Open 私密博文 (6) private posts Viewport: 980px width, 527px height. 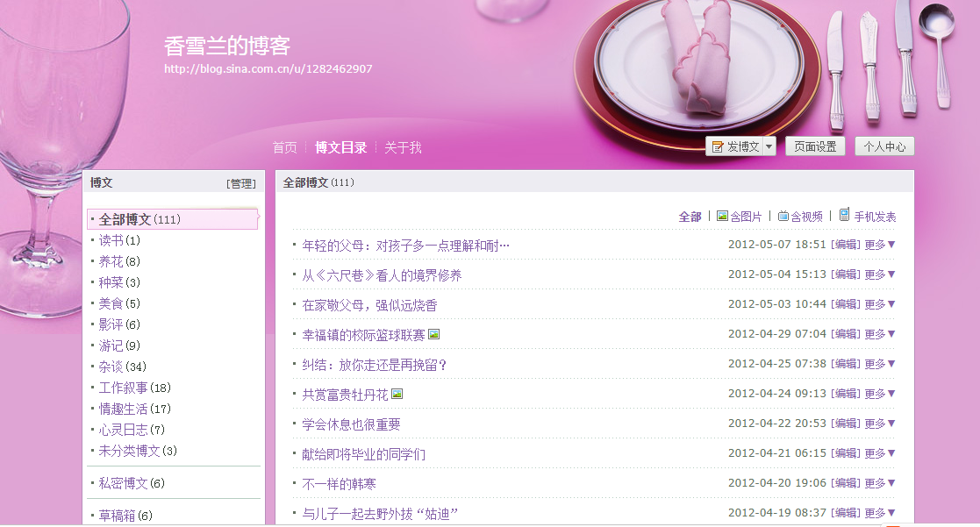click(x=132, y=483)
